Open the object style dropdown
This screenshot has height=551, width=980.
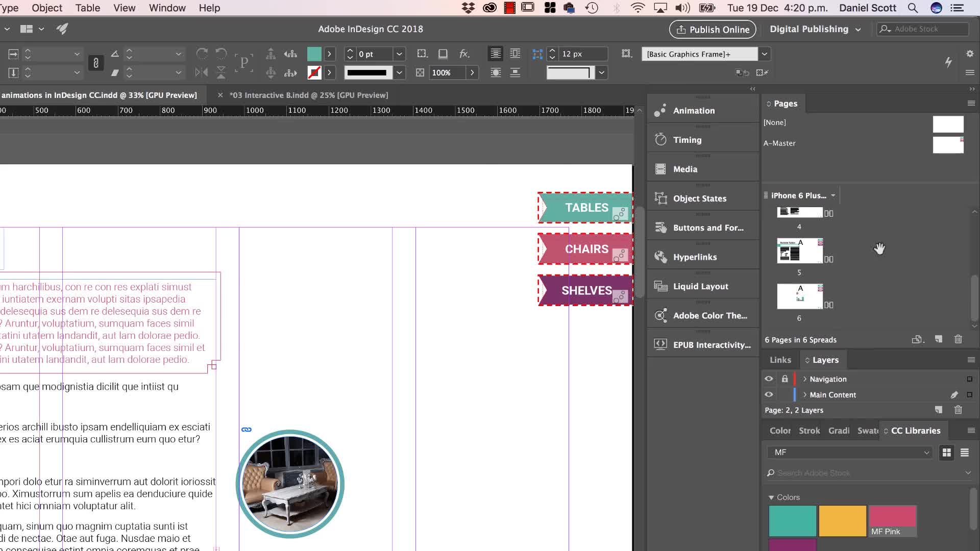tap(764, 54)
